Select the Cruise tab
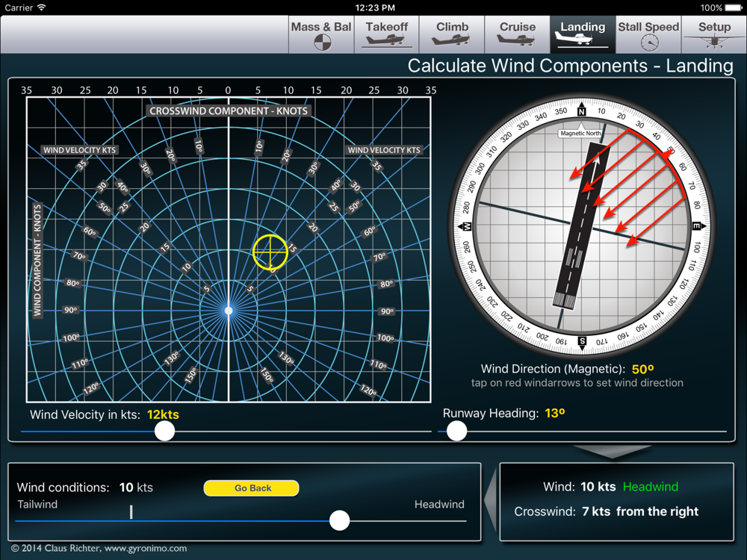Image resolution: width=747 pixels, height=560 pixels. (x=518, y=34)
